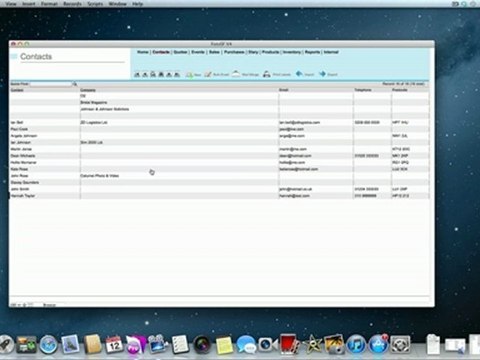Open the Inventory section
The image size is (480, 360).
point(292,52)
